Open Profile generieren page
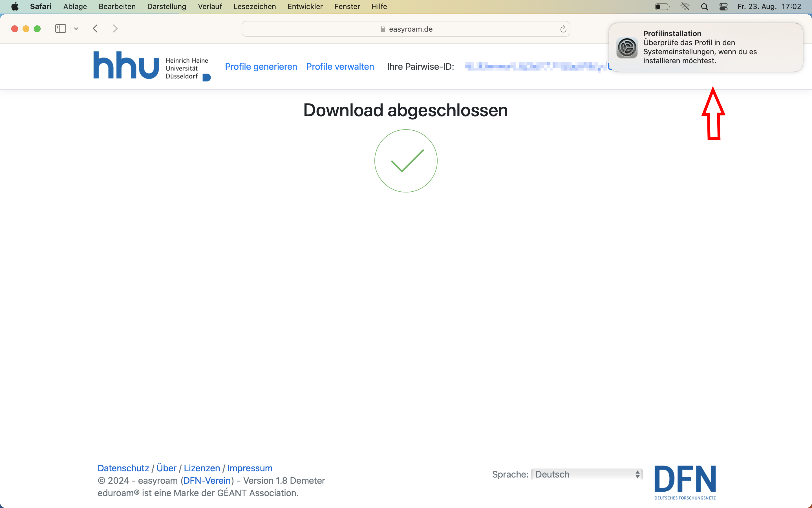 click(261, 67)
